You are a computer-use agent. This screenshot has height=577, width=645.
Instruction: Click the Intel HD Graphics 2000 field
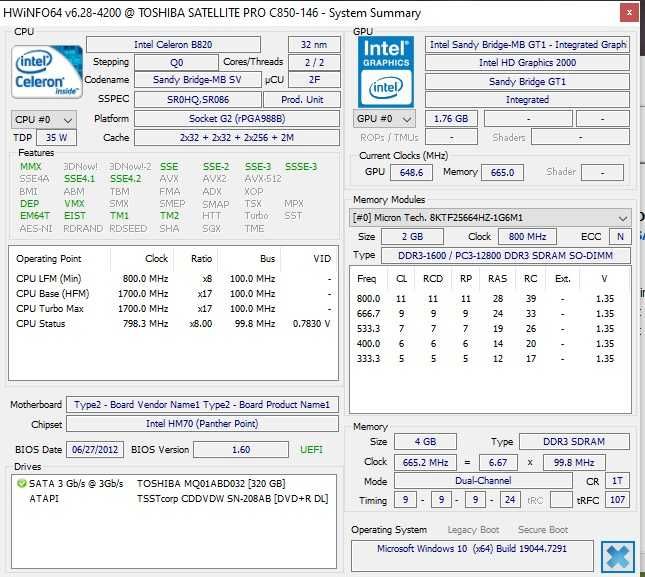(527, 63)
